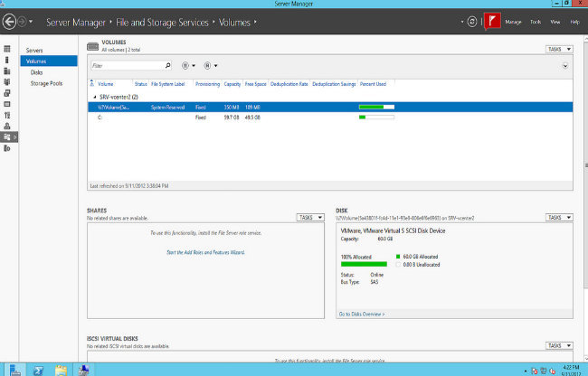Open File Explorer from the taskbar
588x376 pixels.
62,370
